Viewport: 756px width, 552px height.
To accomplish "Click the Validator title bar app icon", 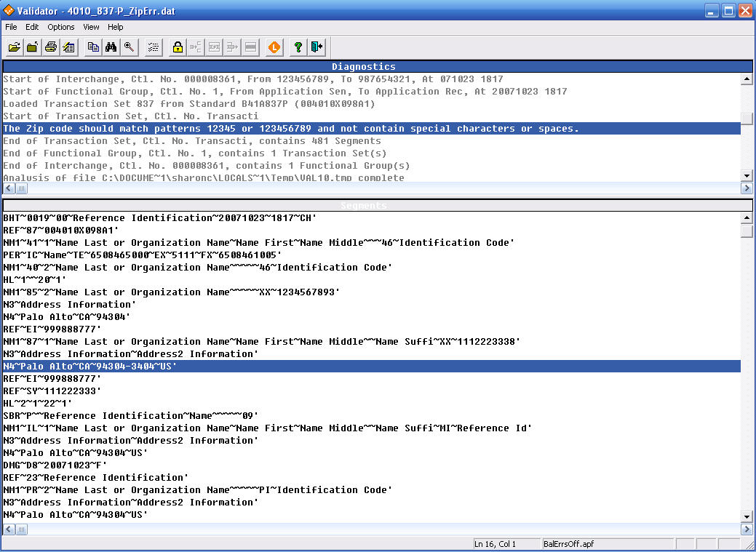I will [x=9, y=10].
